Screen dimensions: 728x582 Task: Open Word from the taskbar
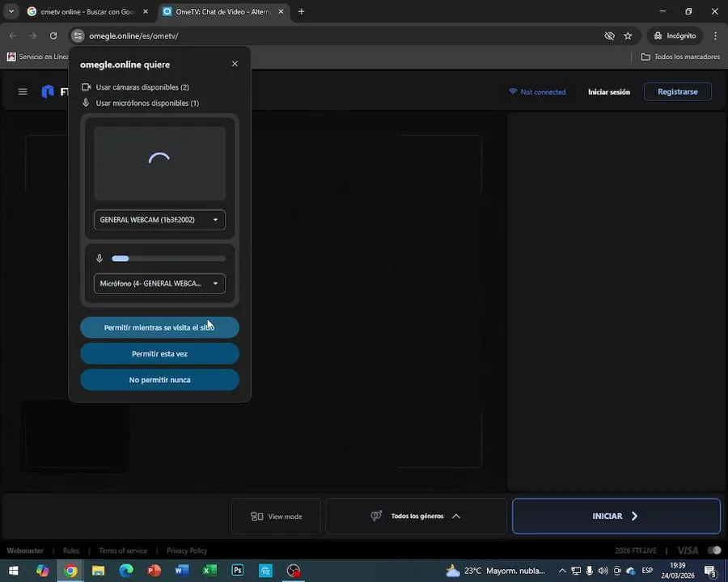(x=181, y=571)
